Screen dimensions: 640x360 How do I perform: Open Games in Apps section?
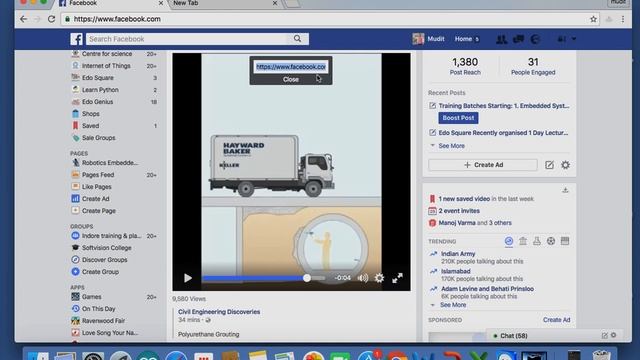pos(91,297)
